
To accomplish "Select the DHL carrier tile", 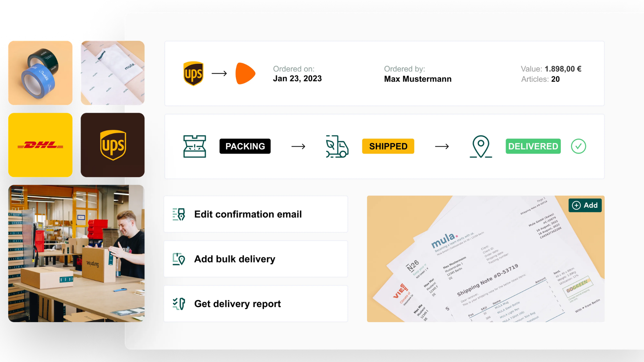I will point(40,145).
